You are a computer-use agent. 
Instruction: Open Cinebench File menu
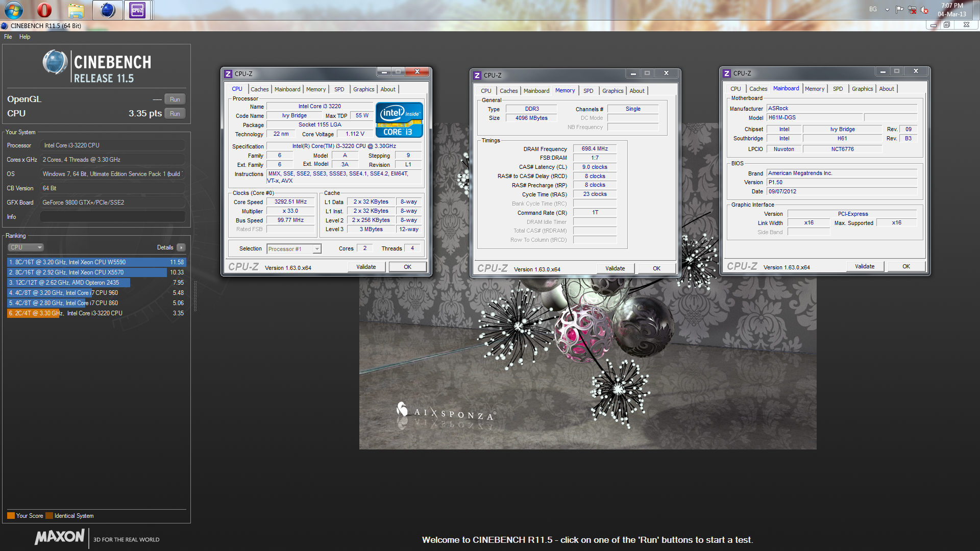(x=8, y=37)
